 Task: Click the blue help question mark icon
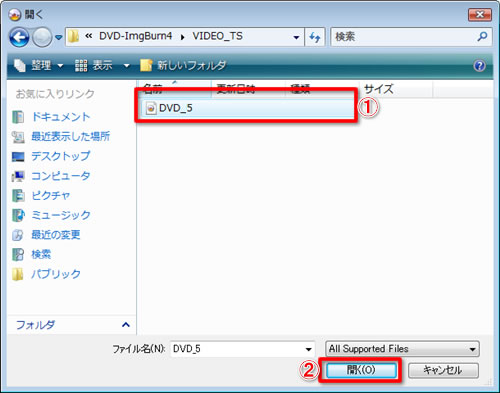479,66
